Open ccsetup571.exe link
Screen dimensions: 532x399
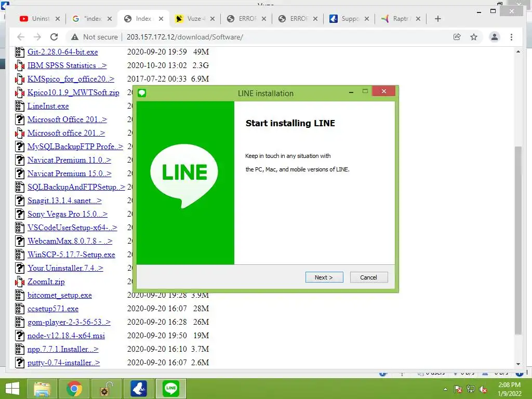[x=53, y=309]
